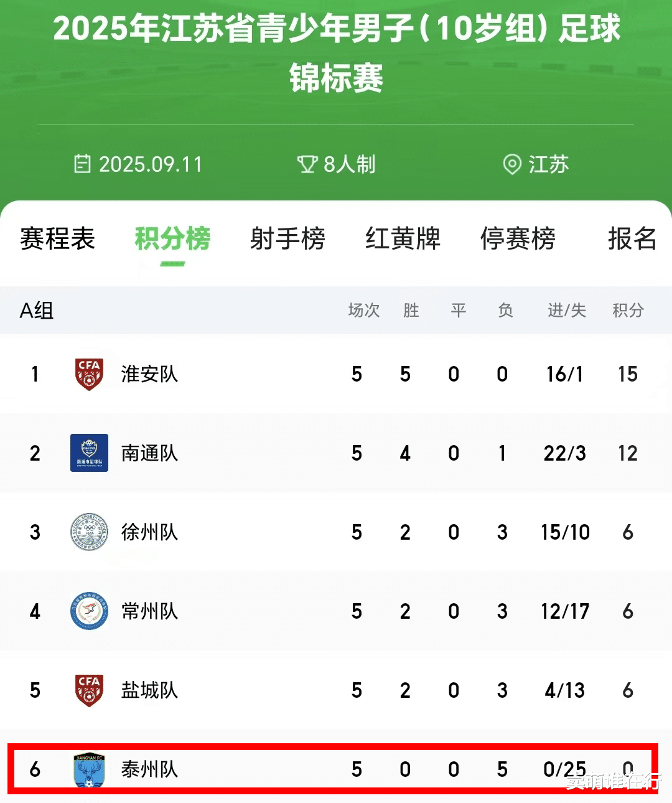Open the 报名 tab
Screen dimensions: 672x803
click(632, 239)
